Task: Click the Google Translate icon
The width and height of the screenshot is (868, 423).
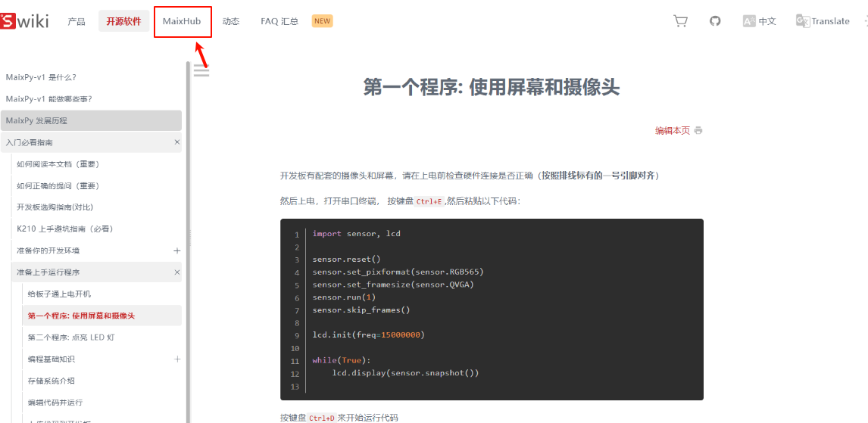Action: point(803,21)
